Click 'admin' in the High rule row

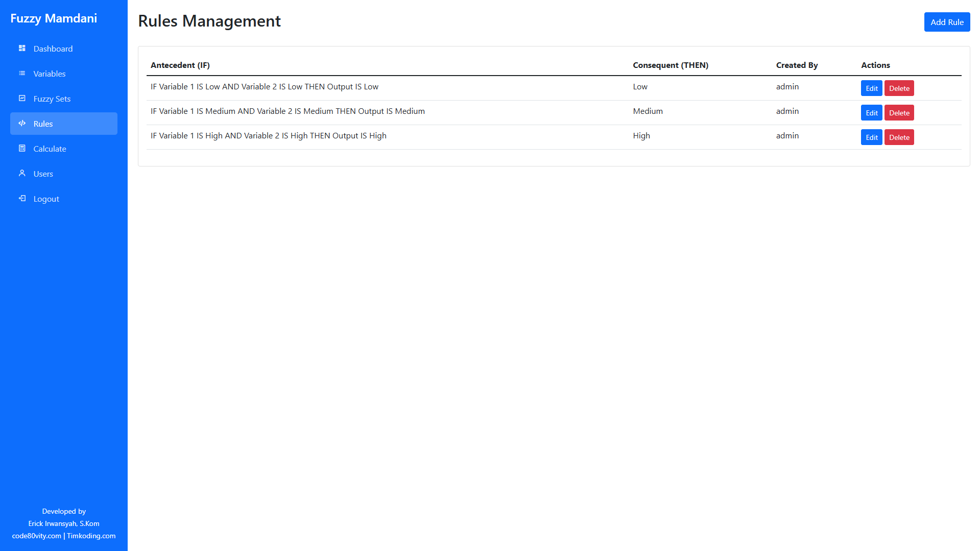click(787, 135)
